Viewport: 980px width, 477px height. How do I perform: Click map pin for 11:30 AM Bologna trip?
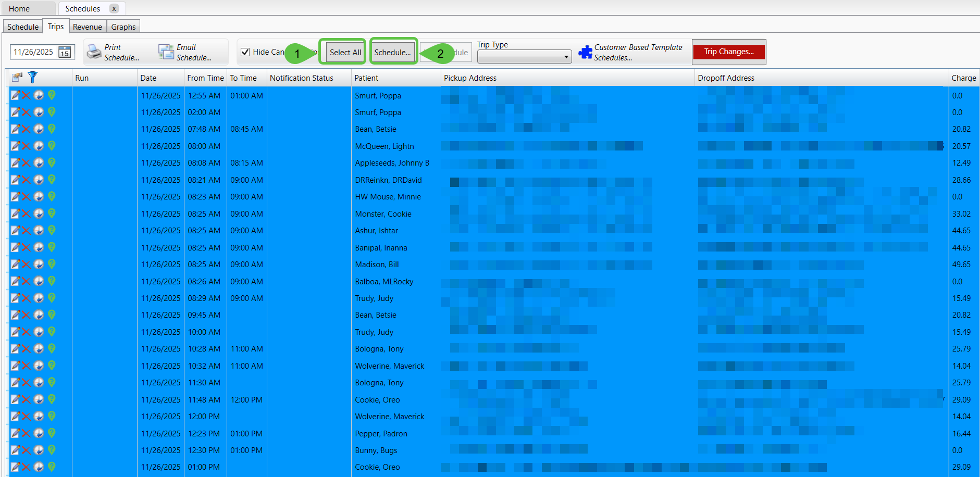click(52, 382)
